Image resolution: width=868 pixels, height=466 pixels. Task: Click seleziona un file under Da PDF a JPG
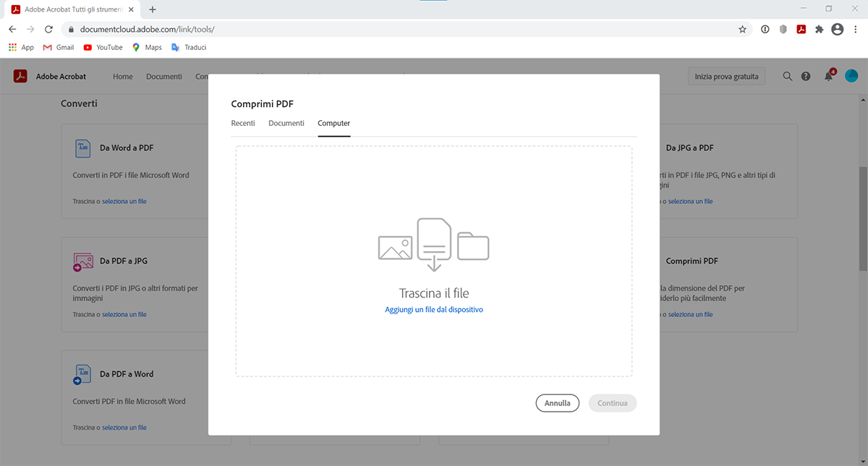pyautogui.click(x=124, y=315)
